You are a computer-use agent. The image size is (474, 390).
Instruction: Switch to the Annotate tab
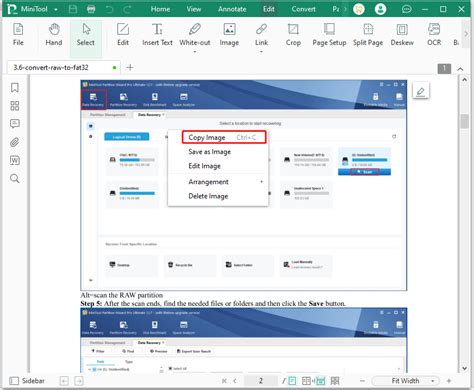(232, 9)
